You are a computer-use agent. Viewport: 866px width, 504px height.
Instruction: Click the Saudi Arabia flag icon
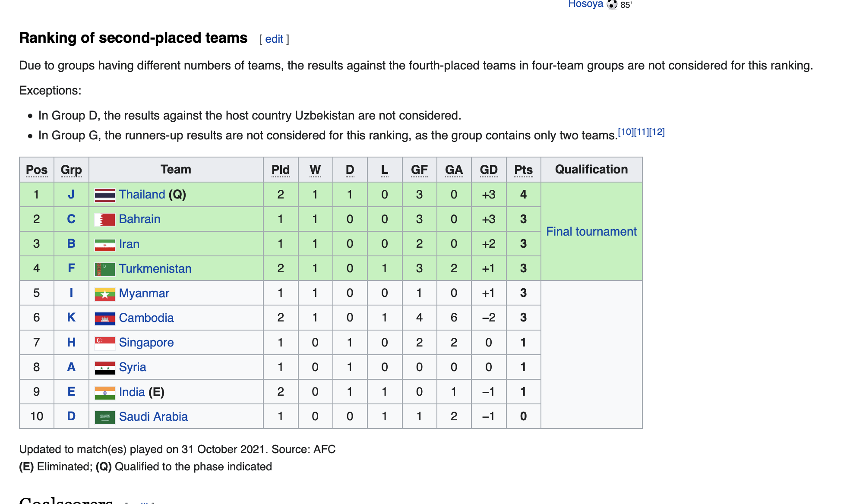(x=104, y=417)
